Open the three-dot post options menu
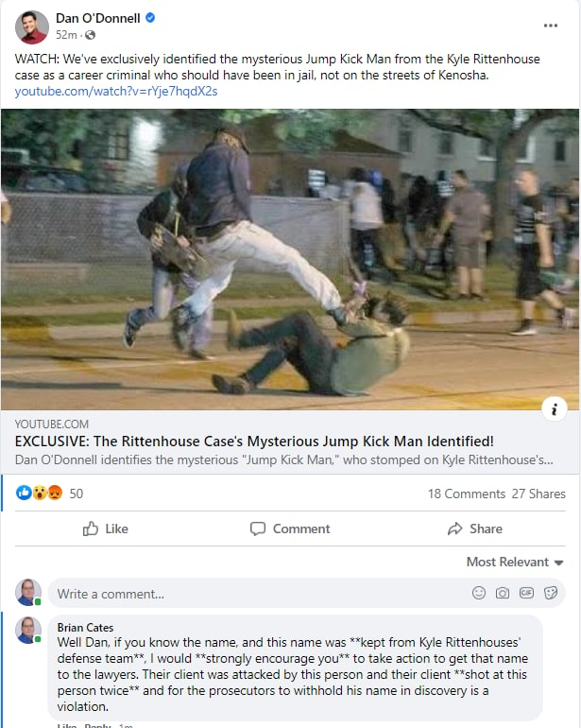This screenshot has width=581, height=728. pos(551,26)
